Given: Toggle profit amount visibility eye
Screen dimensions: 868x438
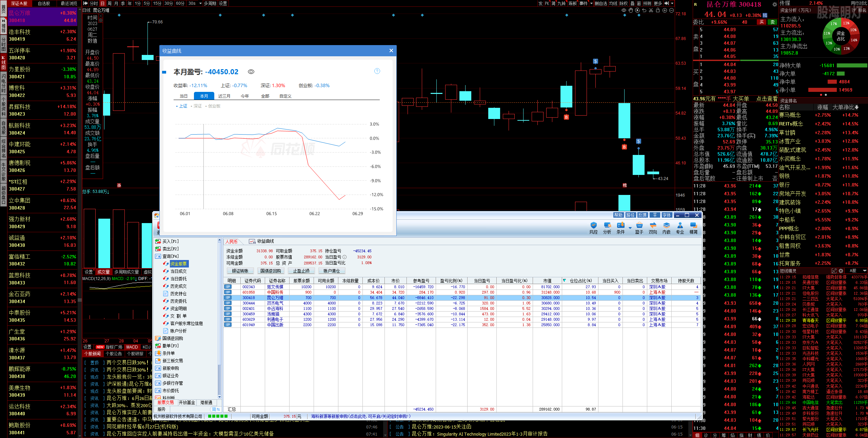Looking at the screenshot, I should (x=251, y=72).
